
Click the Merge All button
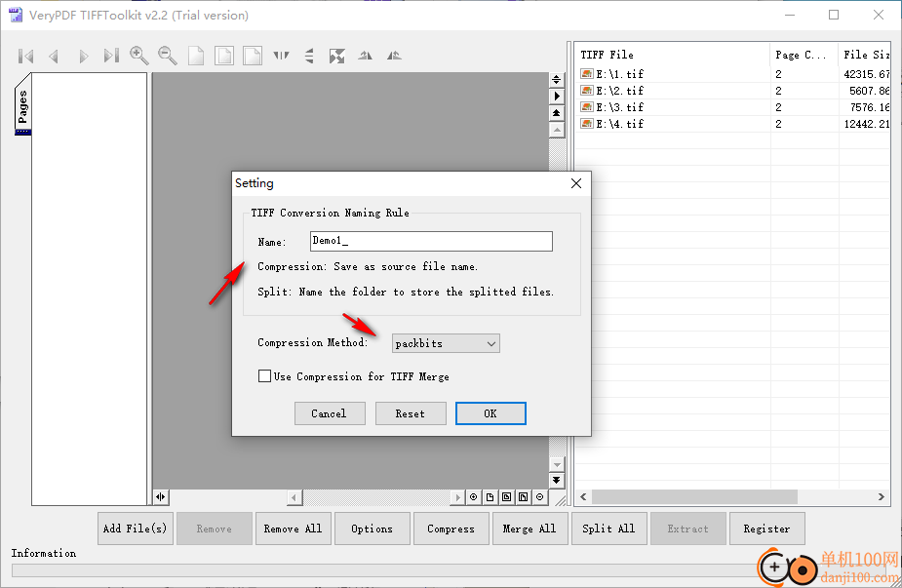click(x=529, y=529)
